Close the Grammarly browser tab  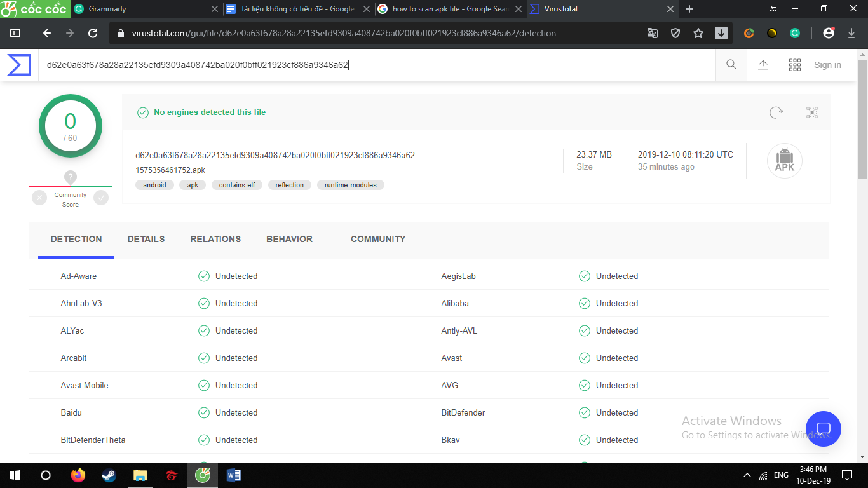point(214,9)
